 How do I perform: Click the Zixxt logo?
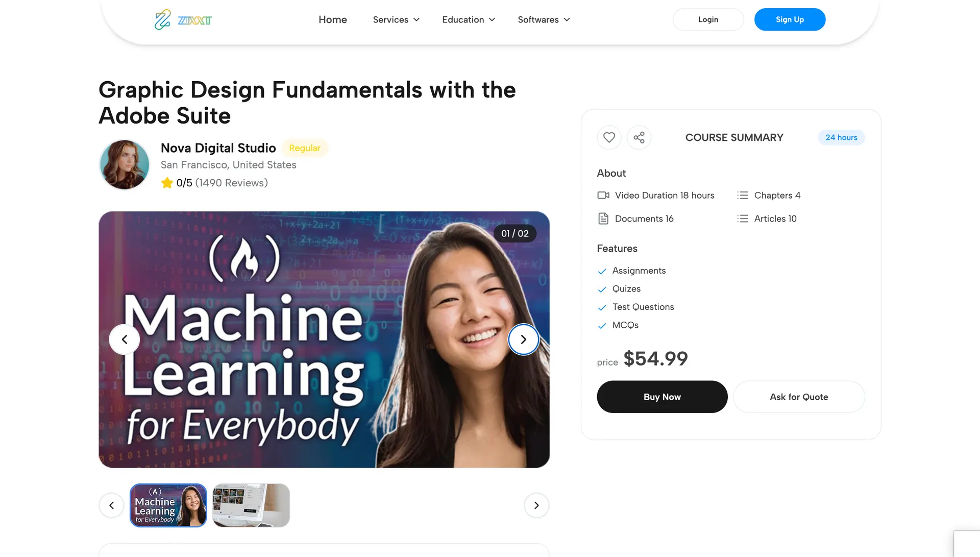tap(183, 19)
